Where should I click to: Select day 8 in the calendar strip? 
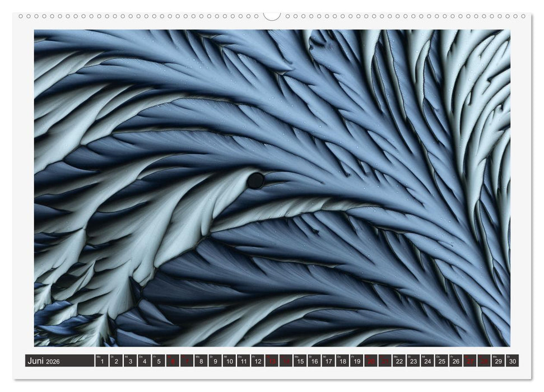[201, 361]
